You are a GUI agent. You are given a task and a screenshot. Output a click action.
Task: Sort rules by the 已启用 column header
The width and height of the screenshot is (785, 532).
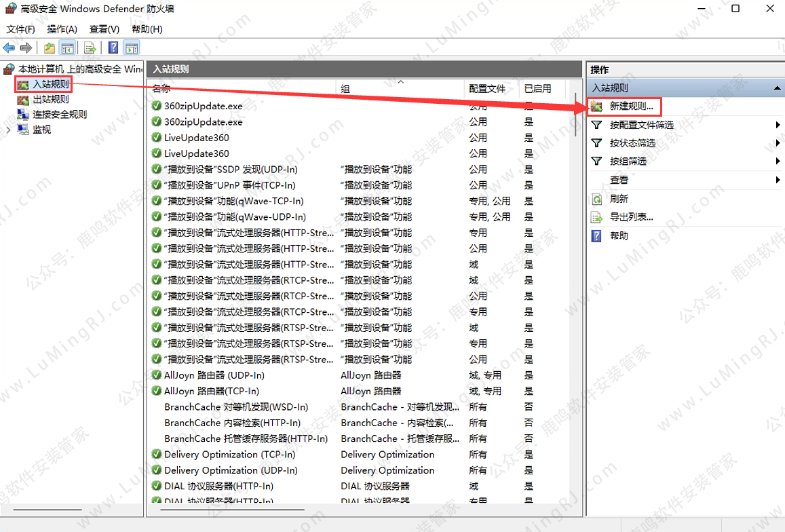[x=537, y=89]
